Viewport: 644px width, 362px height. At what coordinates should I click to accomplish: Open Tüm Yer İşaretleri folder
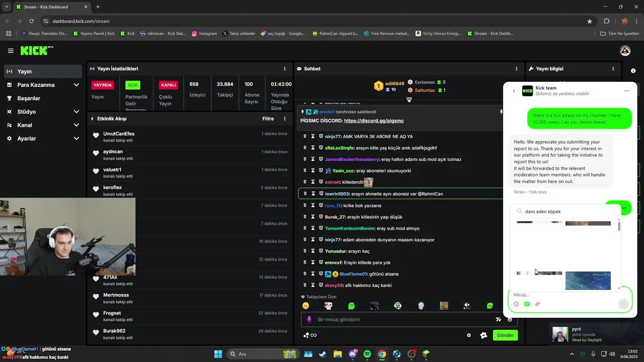(620, 34)
